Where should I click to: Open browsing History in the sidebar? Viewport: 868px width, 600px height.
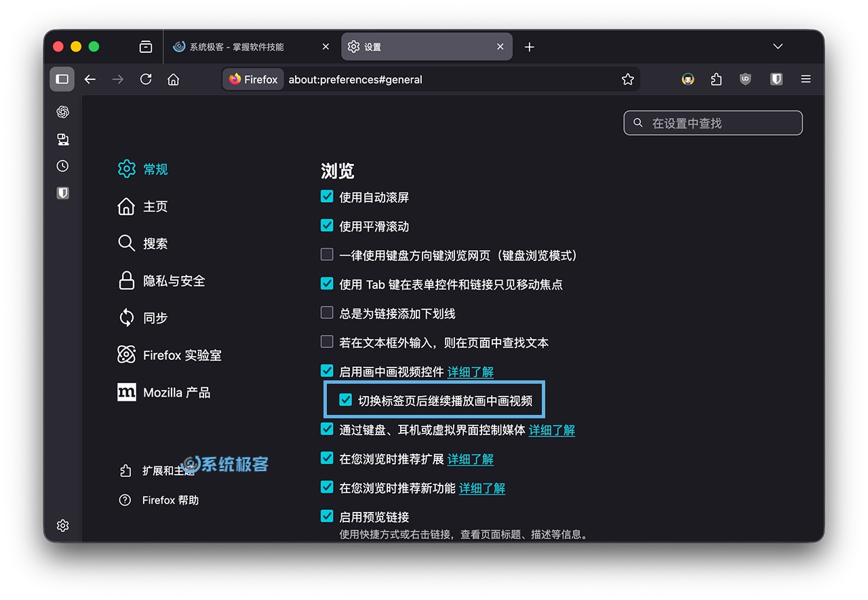(x=62, y=166)
